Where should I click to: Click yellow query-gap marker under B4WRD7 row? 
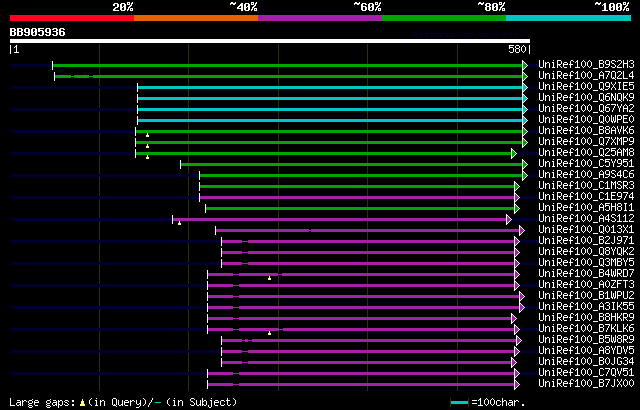[x=269, y=278]
